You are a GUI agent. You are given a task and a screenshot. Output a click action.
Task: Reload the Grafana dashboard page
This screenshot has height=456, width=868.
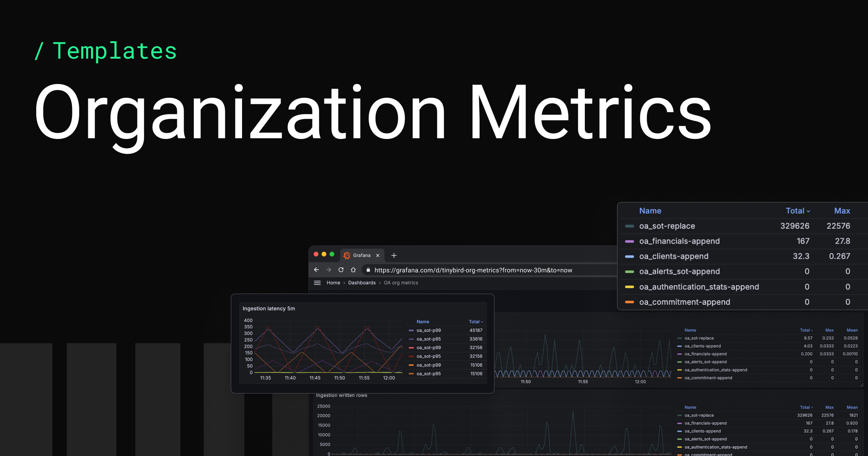[341, 270]
